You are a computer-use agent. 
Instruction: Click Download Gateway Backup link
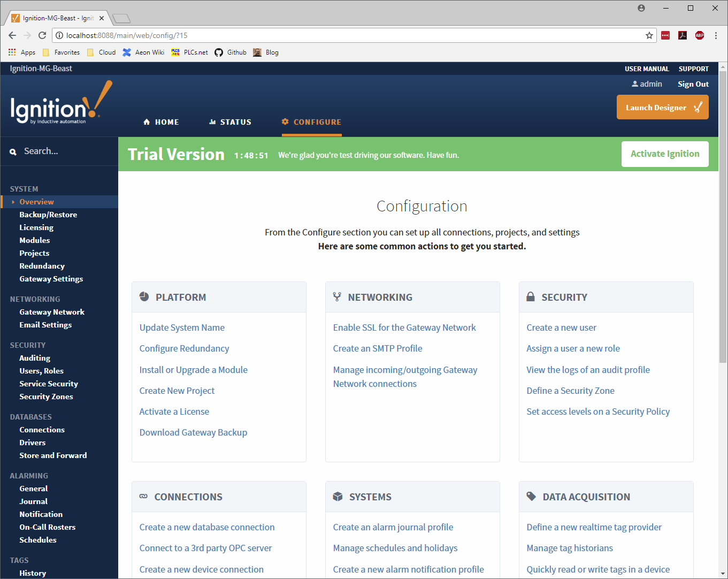click(193, 432)
